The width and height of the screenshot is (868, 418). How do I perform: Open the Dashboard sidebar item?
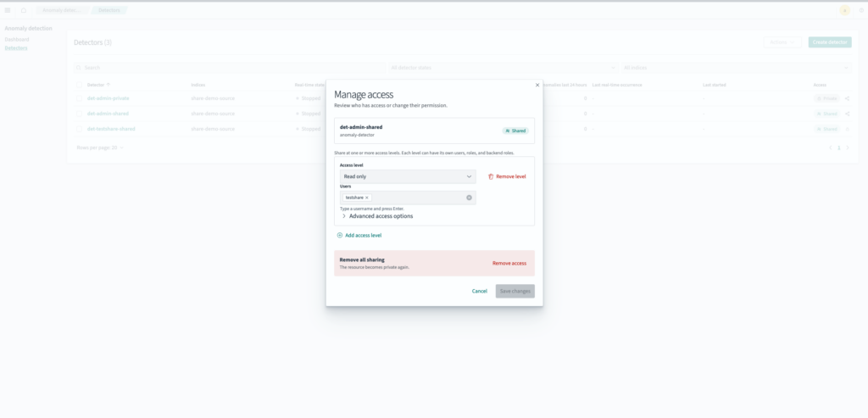point(17,39)
